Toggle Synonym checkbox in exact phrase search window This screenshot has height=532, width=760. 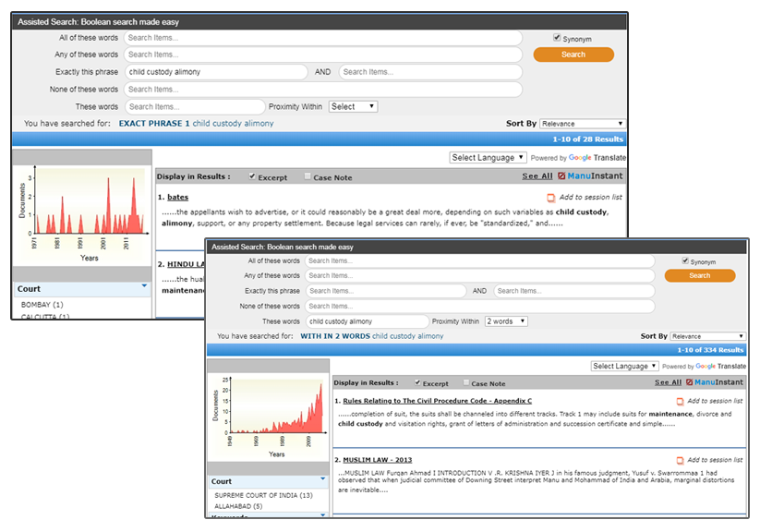(x=556, y=39)
